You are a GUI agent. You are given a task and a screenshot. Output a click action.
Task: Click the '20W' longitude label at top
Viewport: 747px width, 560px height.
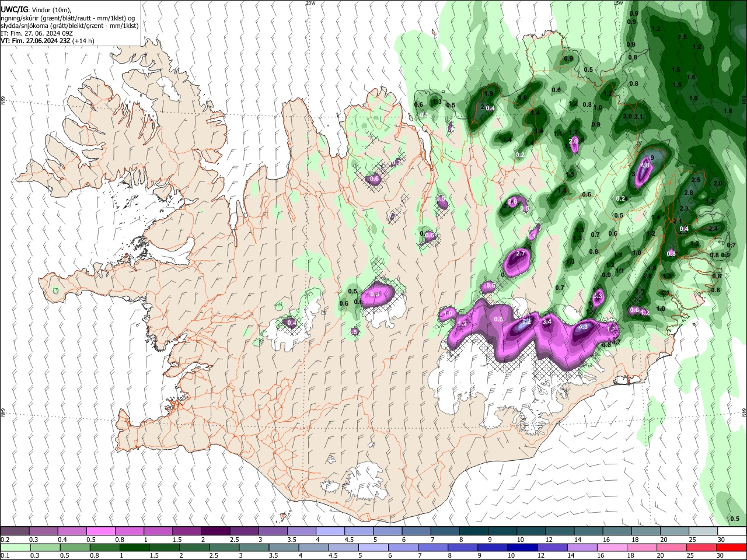tap(310, 3)
